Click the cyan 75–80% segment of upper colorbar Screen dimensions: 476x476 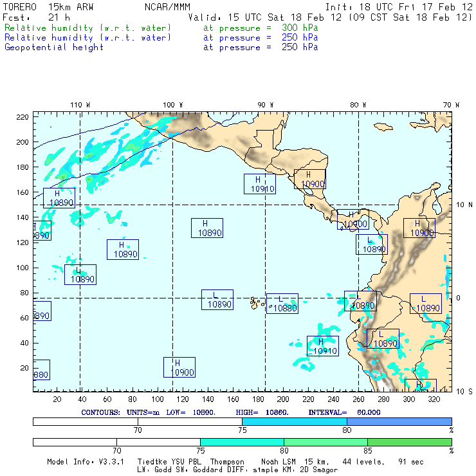coord(295,421)
